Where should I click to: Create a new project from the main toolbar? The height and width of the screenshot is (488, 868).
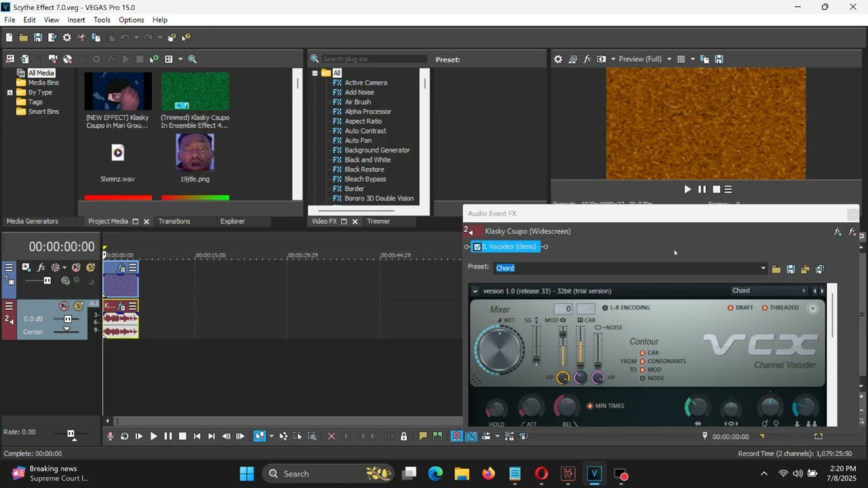[x=9, y=38]
